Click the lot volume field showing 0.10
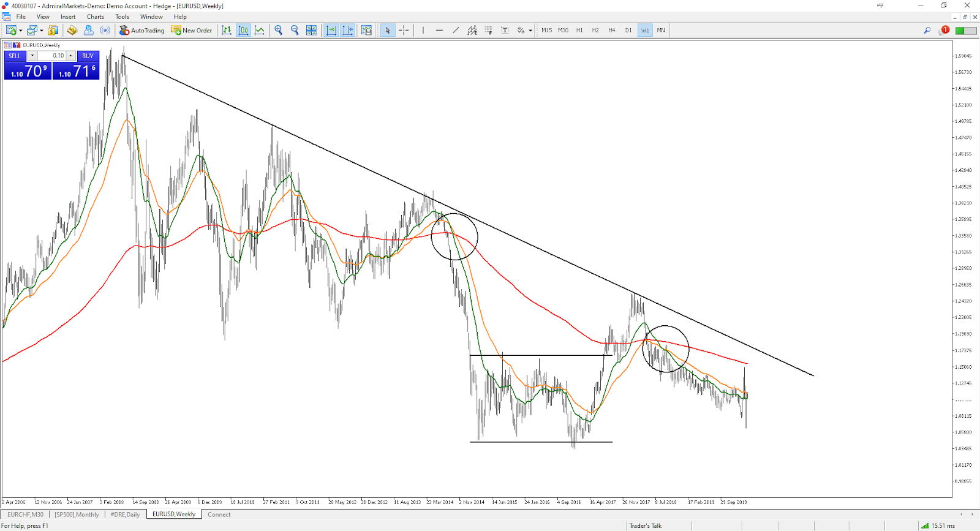 (51, 56)
